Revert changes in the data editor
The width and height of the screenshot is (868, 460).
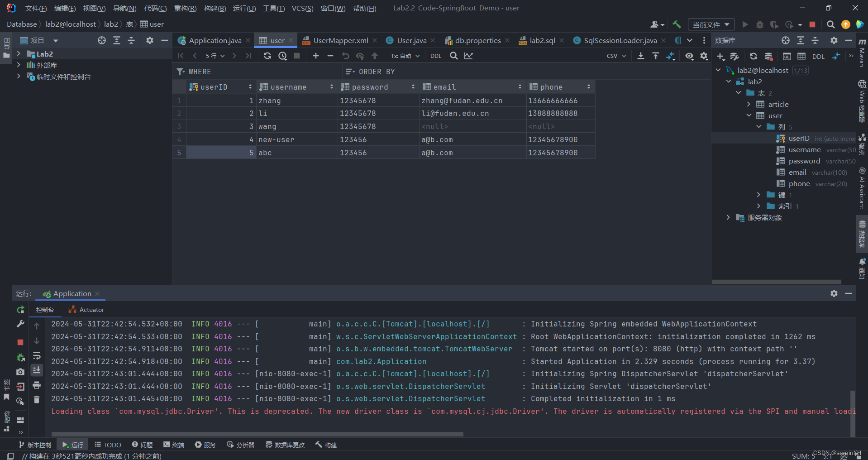click(346, 56)
